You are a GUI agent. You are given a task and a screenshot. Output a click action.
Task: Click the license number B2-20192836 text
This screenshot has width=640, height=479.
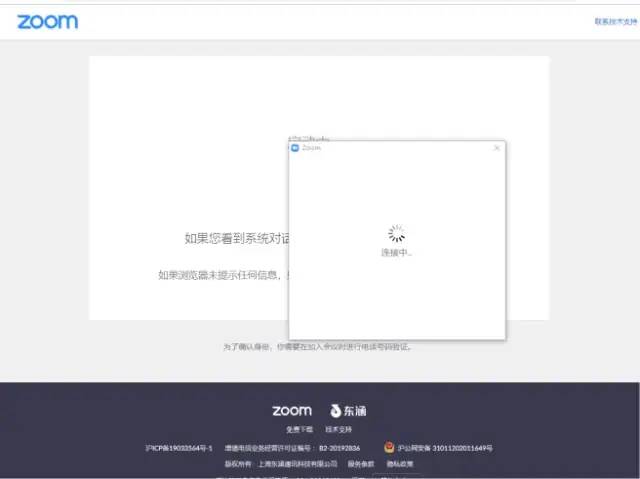(340, 448)
